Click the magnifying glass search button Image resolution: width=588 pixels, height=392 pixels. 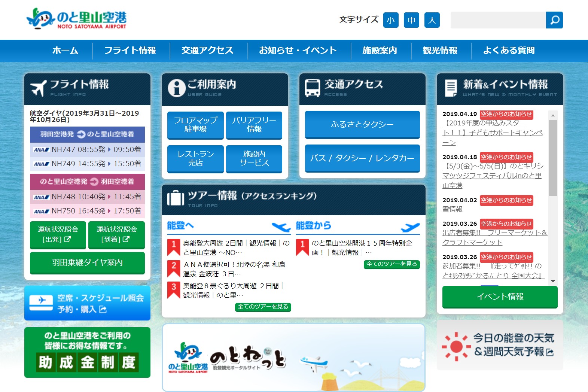pos(554,20)
